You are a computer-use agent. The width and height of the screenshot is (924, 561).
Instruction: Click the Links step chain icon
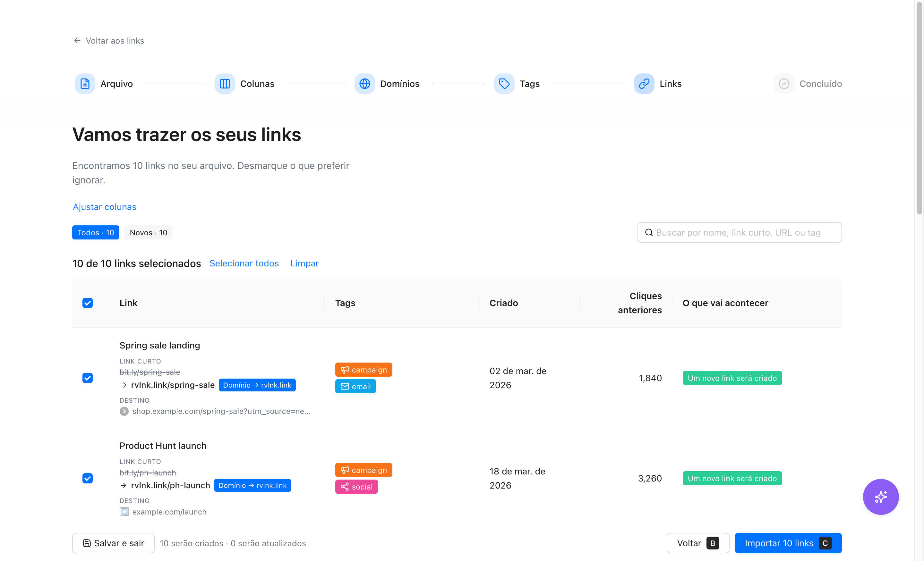click(x=644, y=84)
